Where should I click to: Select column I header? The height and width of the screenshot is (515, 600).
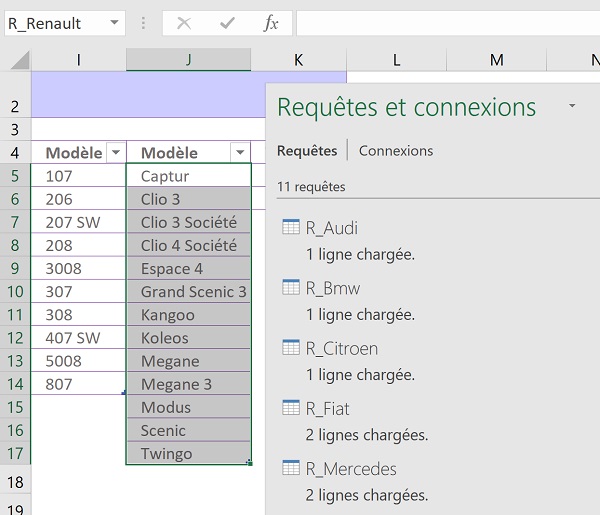click(79, 60)
